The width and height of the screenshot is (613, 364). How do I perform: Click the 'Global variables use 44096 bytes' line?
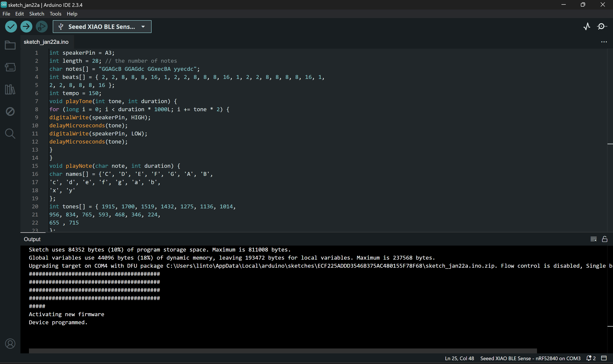click(232, 257)
